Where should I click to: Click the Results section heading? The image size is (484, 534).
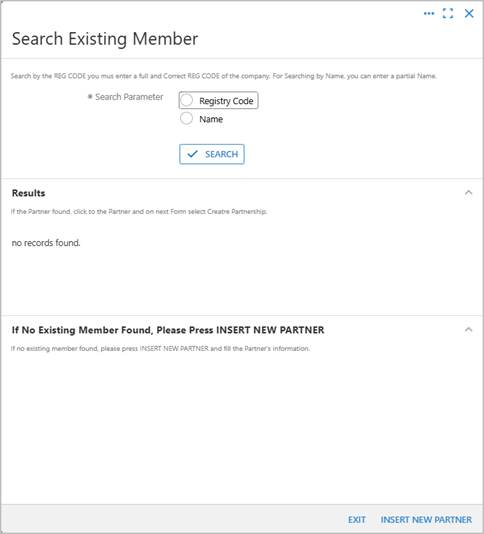coord(29,193)
